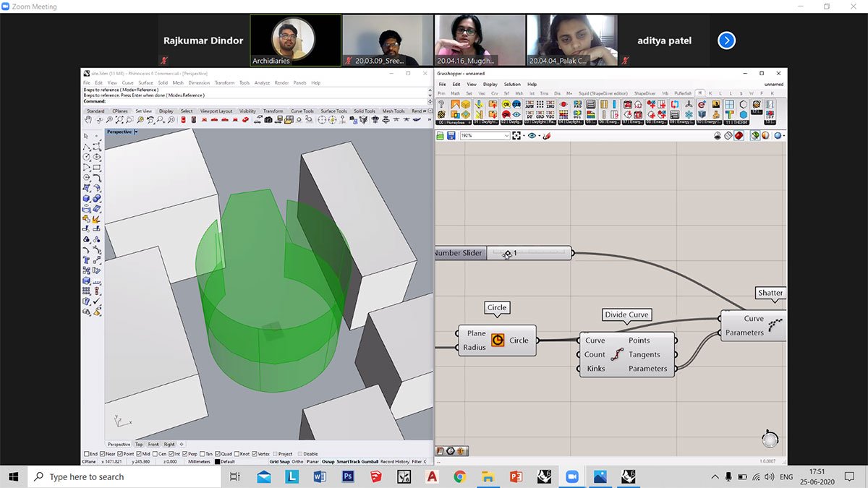Open Grasshopper file using green folder icon

(440, 135)
